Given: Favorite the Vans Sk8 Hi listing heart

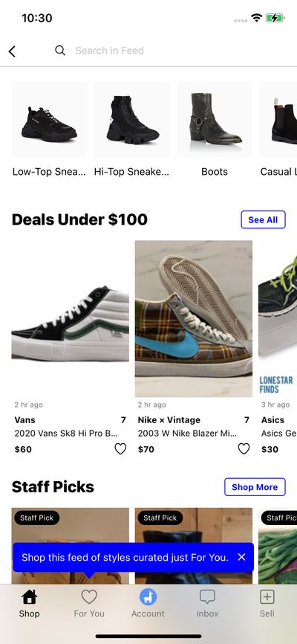Looking at the screenshot, I should pos(120,449).
